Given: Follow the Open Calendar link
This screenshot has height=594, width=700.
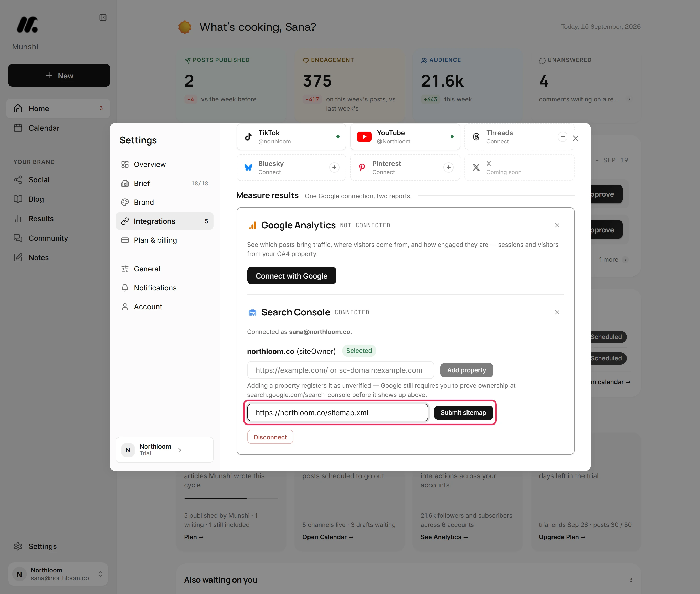Looking at the screenshot, I should coord(328,537).
